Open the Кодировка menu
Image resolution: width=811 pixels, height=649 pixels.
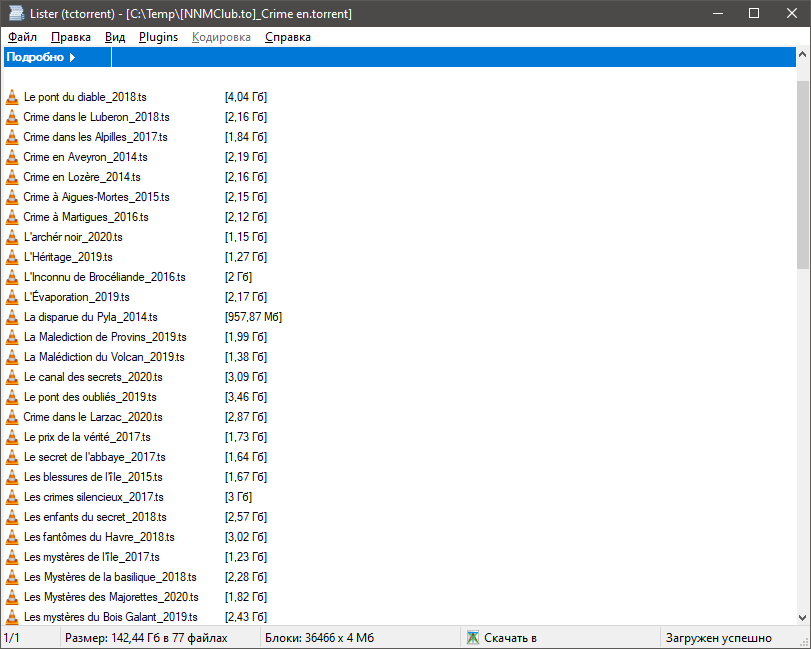221,37
